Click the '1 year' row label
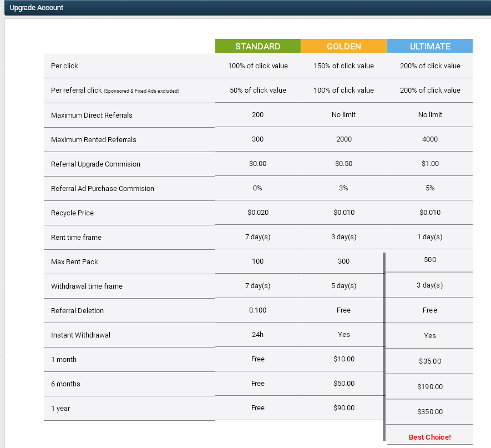 coord(60,409)
